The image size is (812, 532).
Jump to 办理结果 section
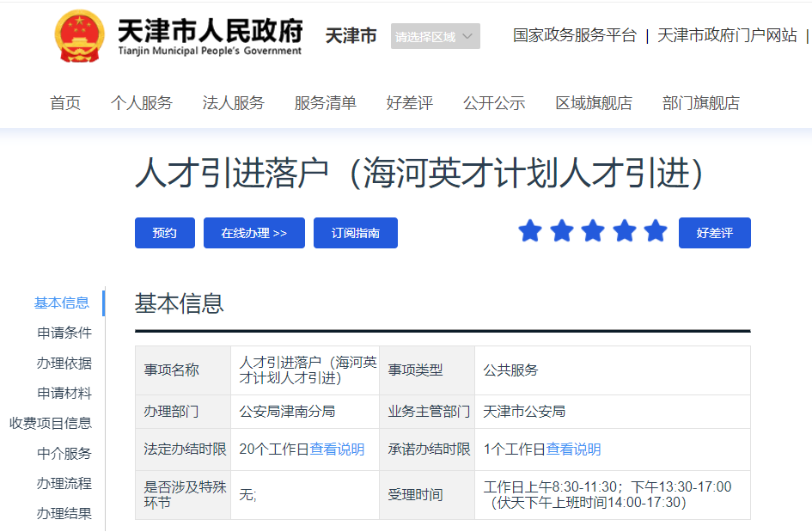click(x=64, y=513)
